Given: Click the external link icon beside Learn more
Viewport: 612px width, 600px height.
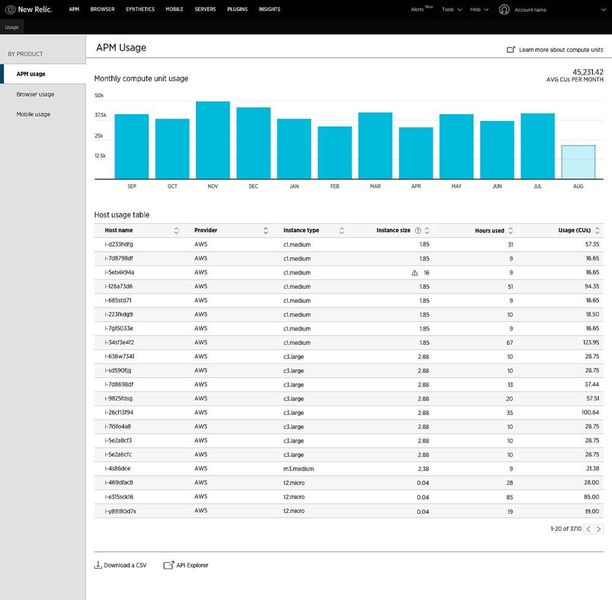Looking at the screenshot, I should pos(511,50).
